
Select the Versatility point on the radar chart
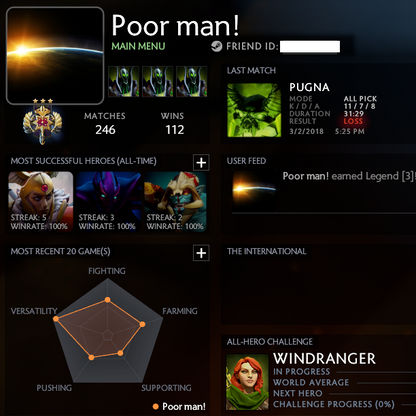click(x=56, y=319)
